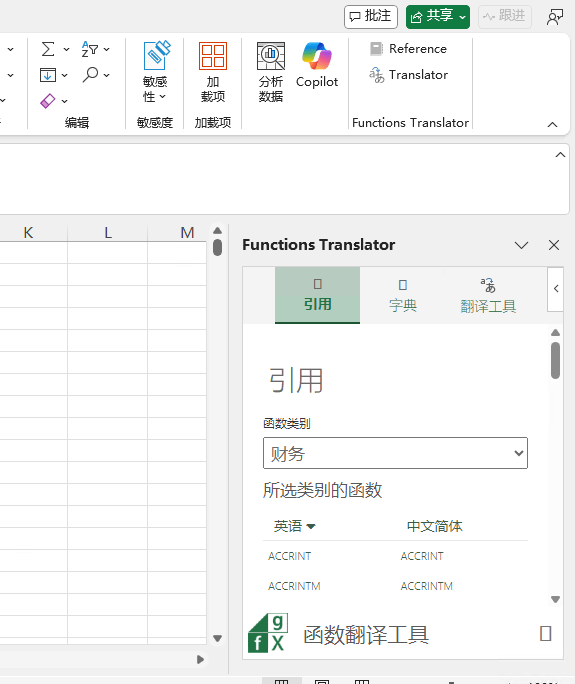575x684 pixels.
Task: Select column M header
Action: pyautogui.click(x=187, y=233)
